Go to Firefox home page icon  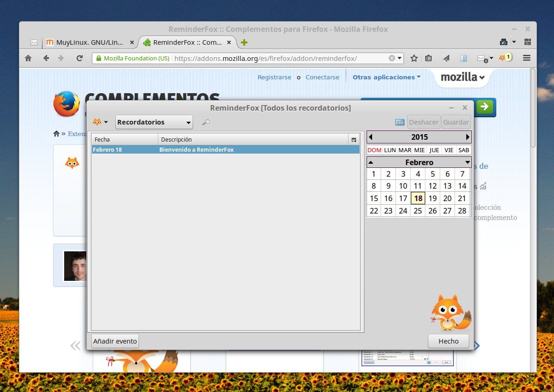[x=28, y=58]
